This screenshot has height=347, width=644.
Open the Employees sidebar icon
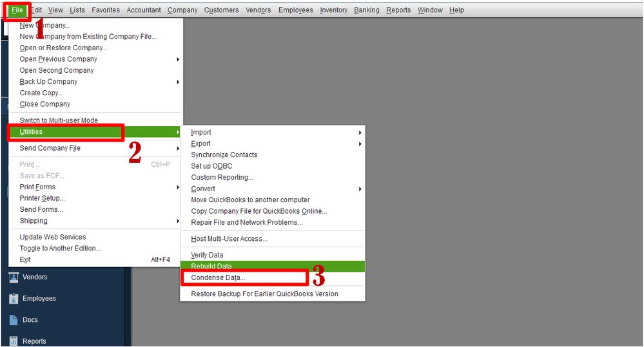[x=14, y=299]
